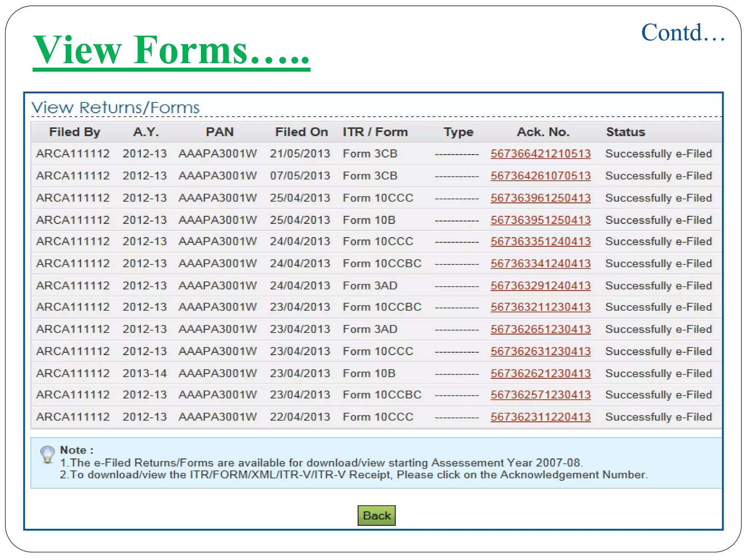Select the 07/05/2013 filed-on date
Viewport: 747px width, 560px height.
click(x=300, y=176)
